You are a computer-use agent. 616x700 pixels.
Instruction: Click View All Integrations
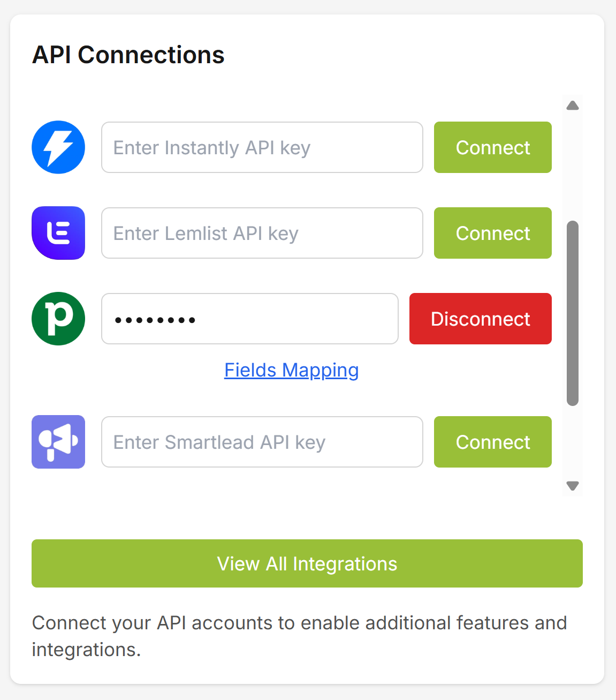point(307,563)
